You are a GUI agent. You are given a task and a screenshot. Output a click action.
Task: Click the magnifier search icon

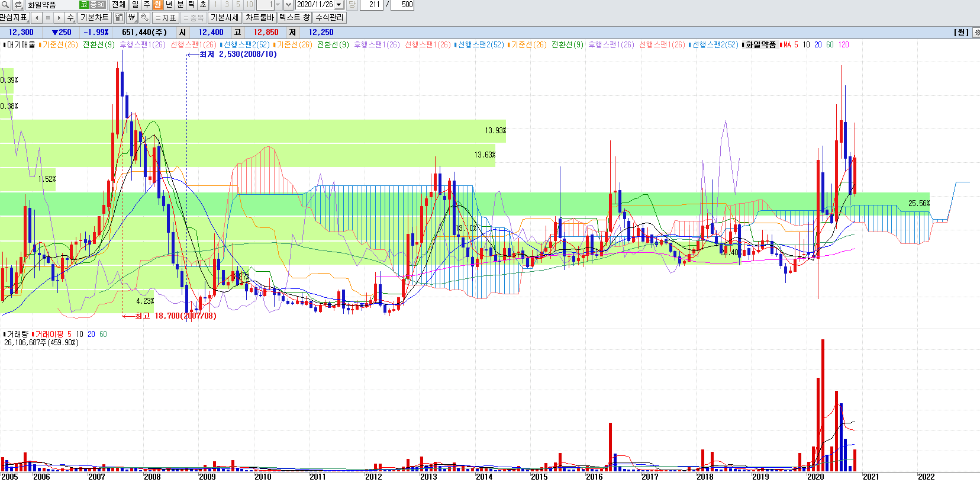point(5,5)
